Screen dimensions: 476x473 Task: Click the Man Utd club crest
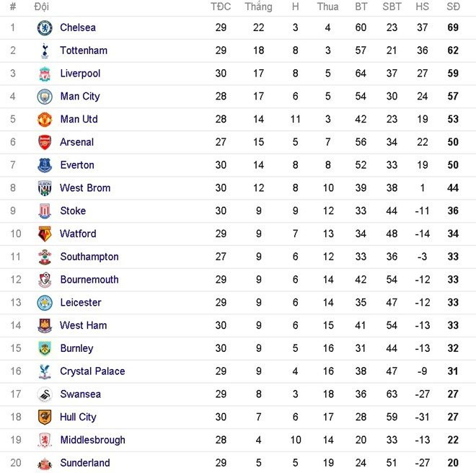(45, 120)
